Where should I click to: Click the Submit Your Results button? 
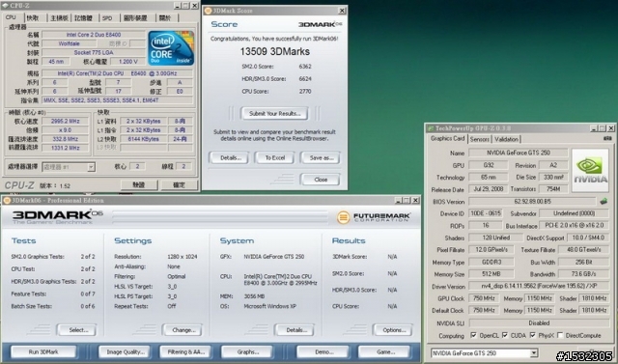(274, 114)
